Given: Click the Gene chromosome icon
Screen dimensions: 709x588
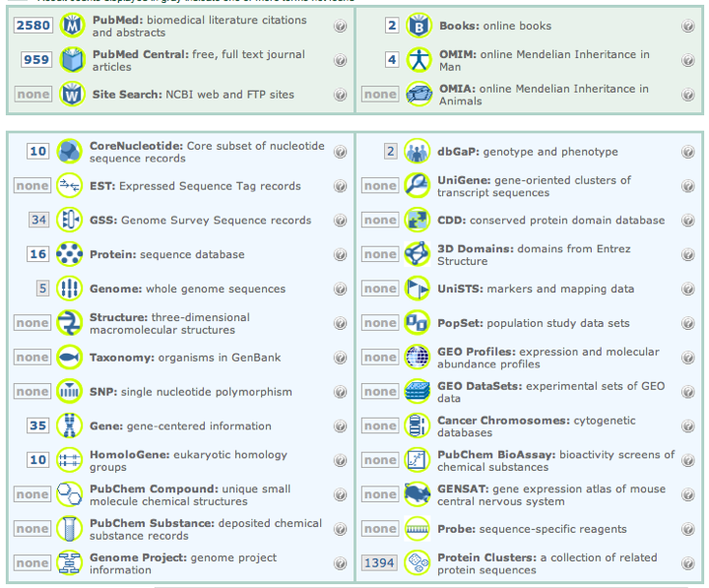Looking at the screenshot, I should click(x=69, y=425).
